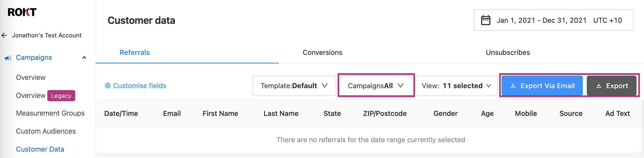Open the Template Default dropdown
Viewport: 644px width, 158px height.
coord(294,86)
